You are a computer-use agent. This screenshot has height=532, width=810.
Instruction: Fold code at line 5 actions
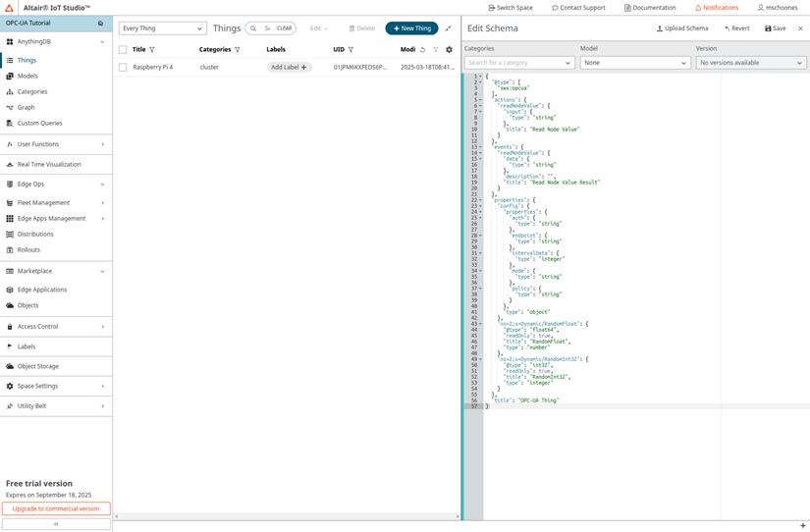click(x=480, y=100)
